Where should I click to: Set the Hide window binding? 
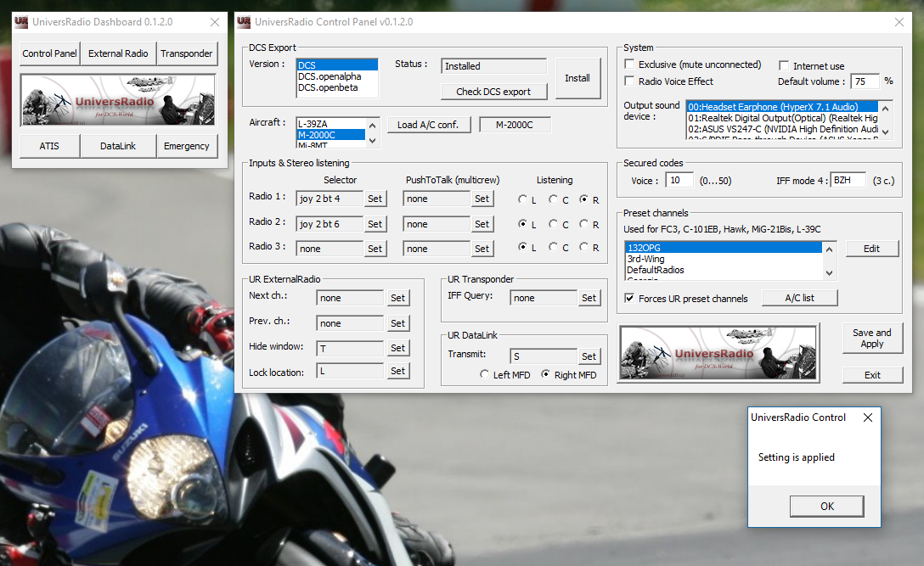[397, 348]
